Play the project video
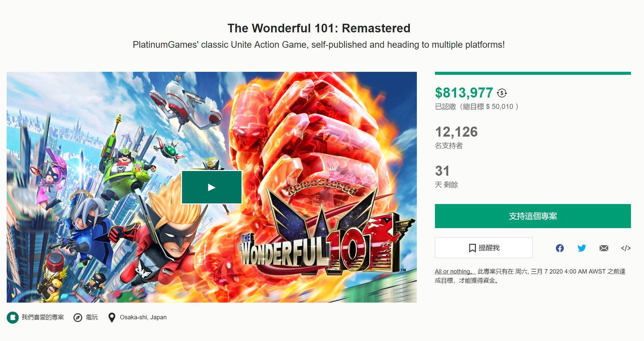Image resolution: width=644 pixels, height=341 pixels. coord(211,187)
